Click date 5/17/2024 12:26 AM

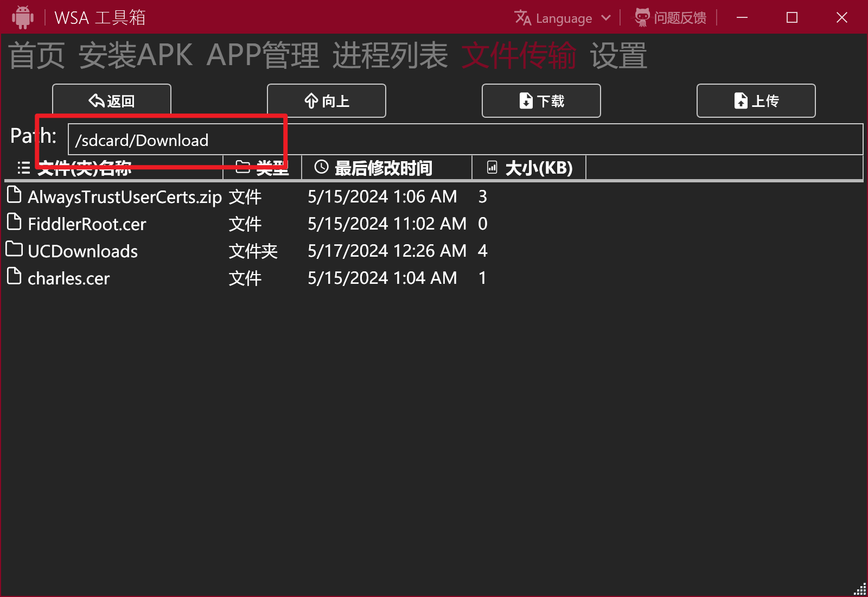387,251
